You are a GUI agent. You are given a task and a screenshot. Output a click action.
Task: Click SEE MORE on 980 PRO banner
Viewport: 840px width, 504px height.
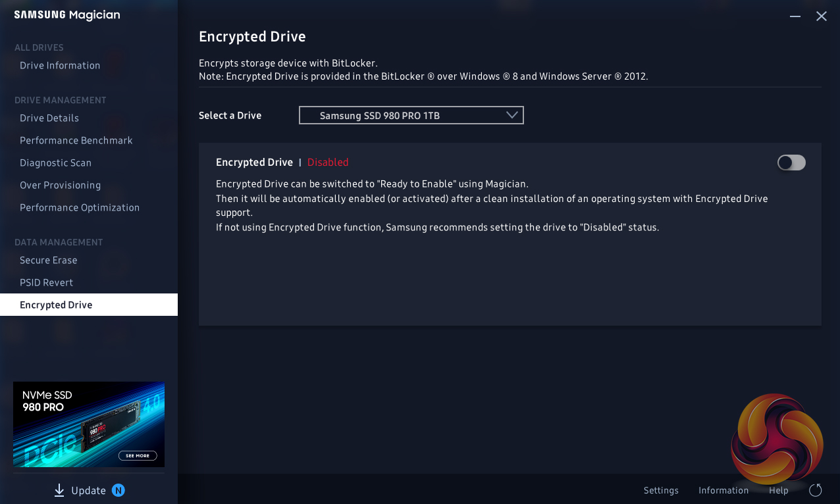pyautogui.click(x=138, y=455)
